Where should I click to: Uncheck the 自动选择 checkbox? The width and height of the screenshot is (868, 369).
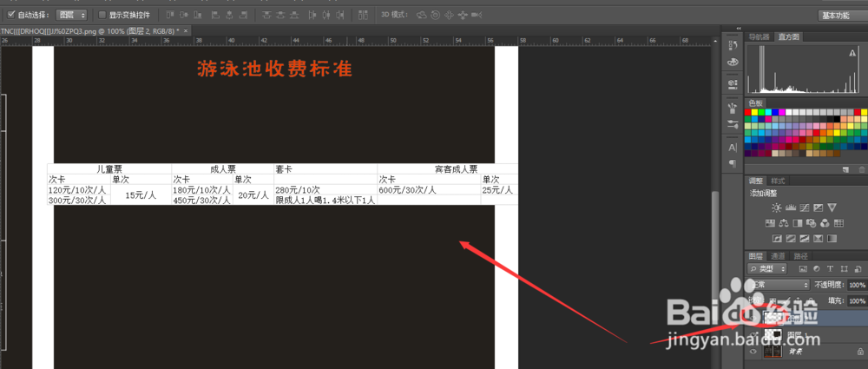coord(11,15)
